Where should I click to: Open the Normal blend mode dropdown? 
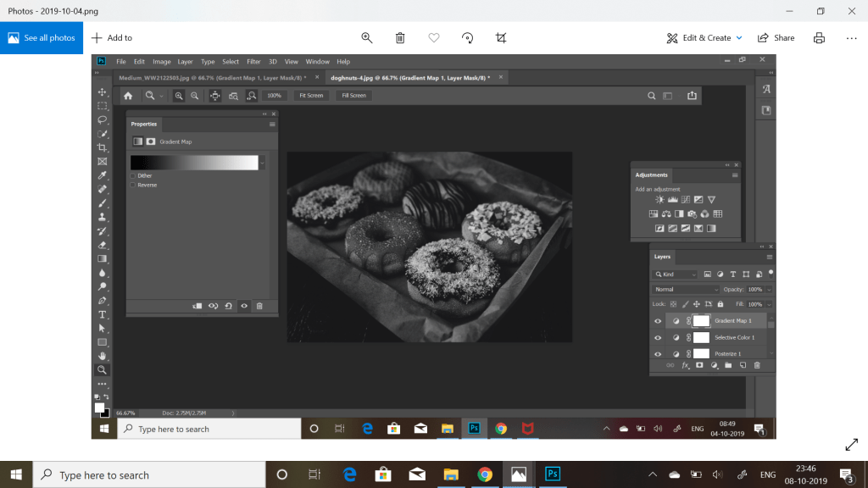click(686, 289)
